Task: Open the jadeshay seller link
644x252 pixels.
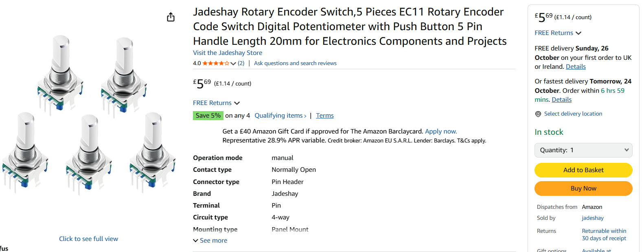Action: coord(592,218)
